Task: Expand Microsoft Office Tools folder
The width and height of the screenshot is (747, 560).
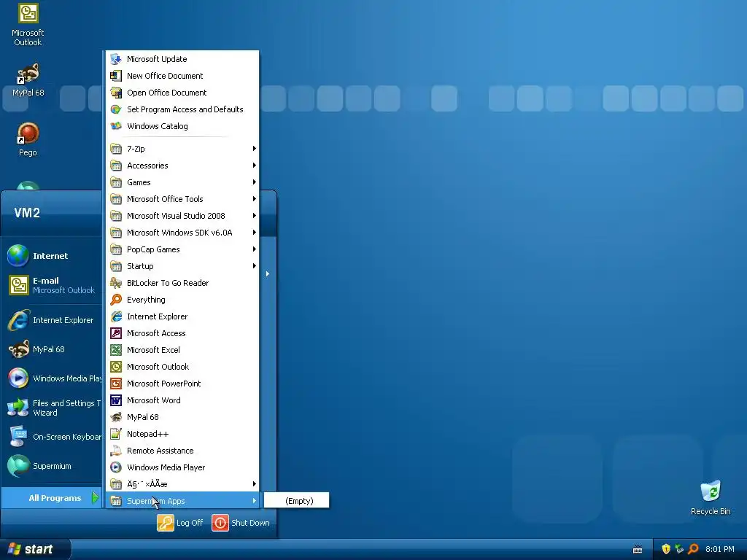Action: pos(182,199)
